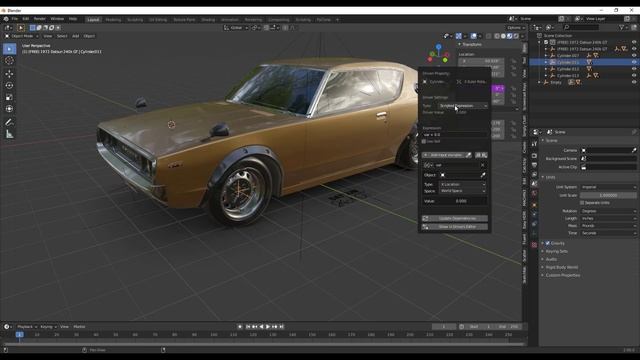
Task: Open the World Space dropdown
Action: tap(462, 191)
